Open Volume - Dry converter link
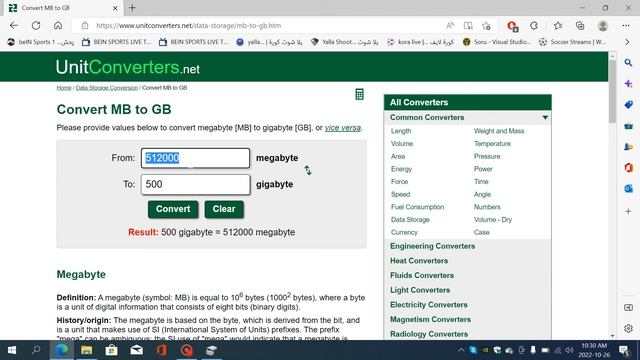Screen dimensions: 640x360 pyautogui.click(x=492, y=220)
